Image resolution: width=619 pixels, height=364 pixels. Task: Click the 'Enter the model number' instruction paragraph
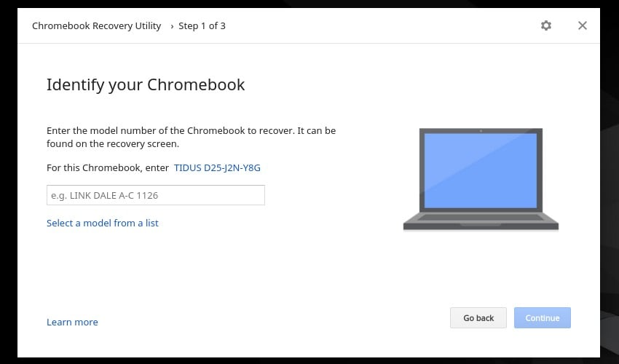[x=191, y=137]
